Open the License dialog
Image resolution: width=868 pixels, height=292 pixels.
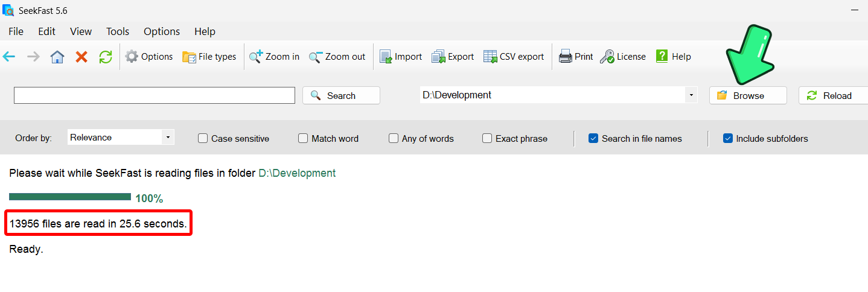coord(623,57)
